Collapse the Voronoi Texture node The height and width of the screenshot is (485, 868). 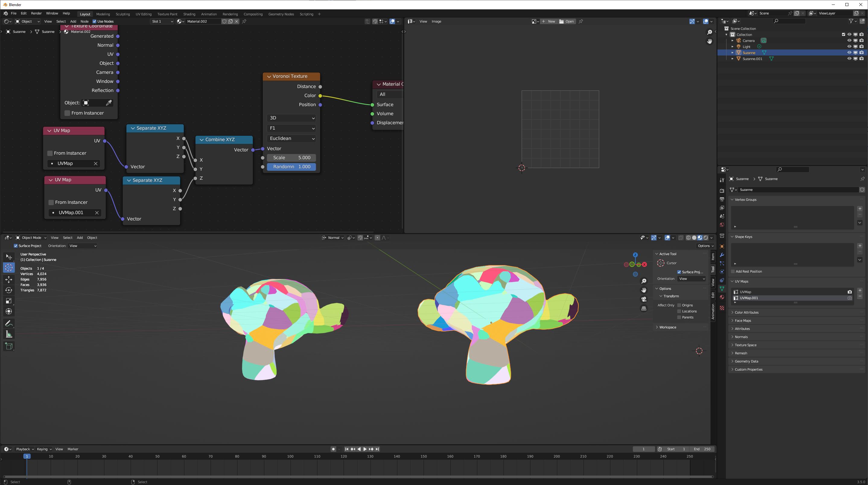pos(269,76)
